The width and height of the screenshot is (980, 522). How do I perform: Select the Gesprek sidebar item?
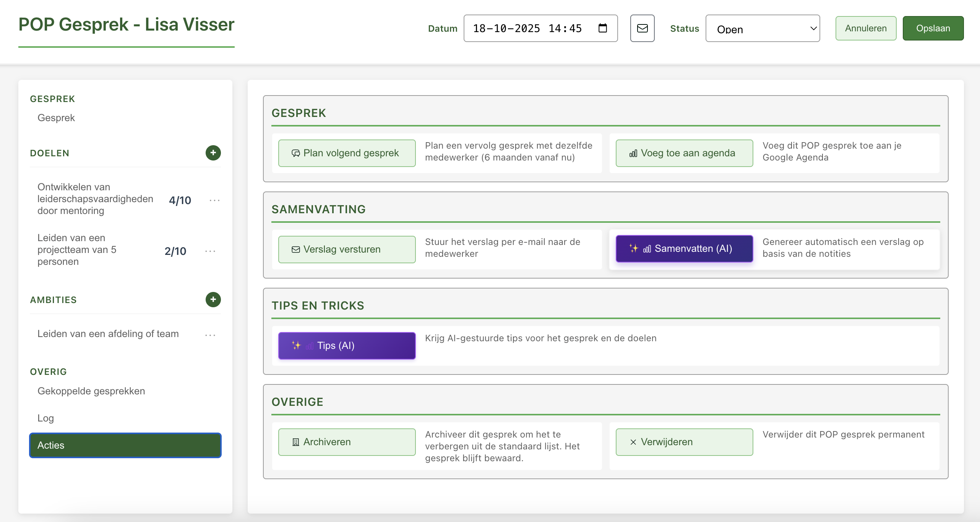(x=56, y=118)
